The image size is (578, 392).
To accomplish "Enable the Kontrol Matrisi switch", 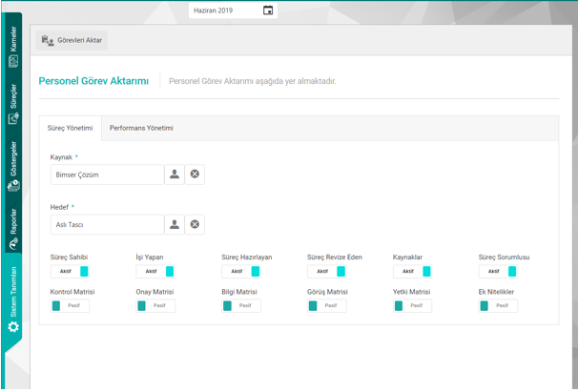I will [x=70, y=306].
